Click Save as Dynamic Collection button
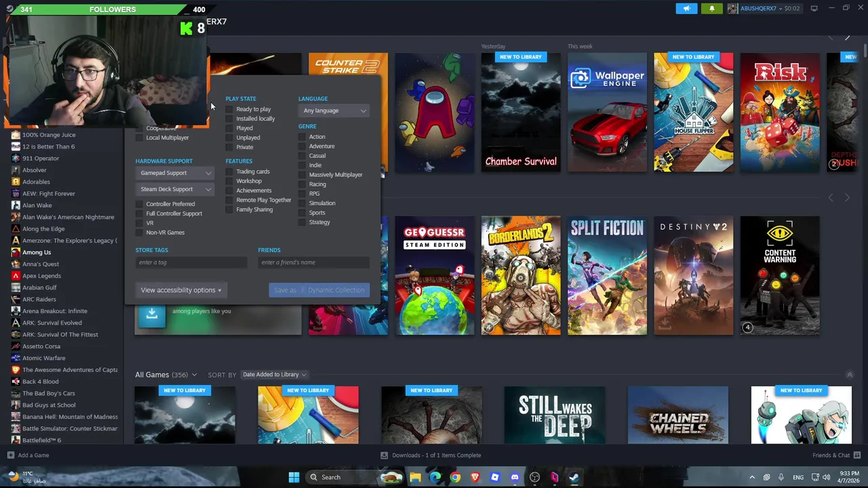This screenshot has height=488, width=868. point(319,290)
